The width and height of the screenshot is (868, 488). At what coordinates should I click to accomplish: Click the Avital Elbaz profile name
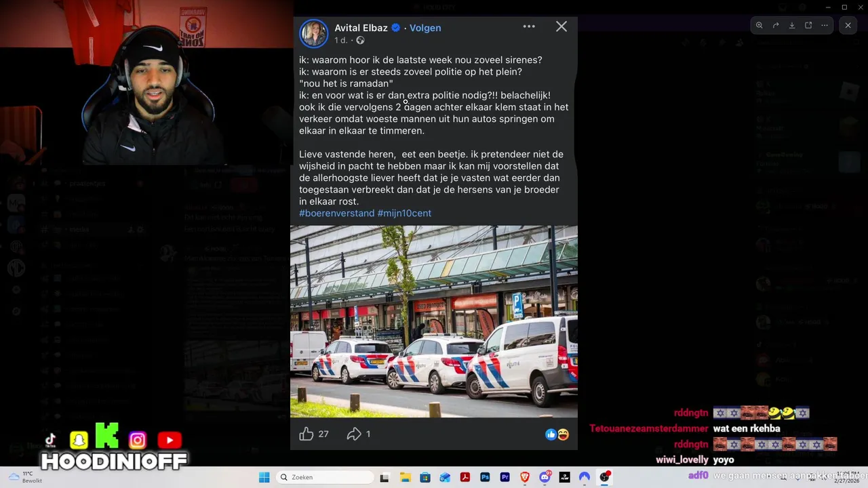(x=361, y=28)
